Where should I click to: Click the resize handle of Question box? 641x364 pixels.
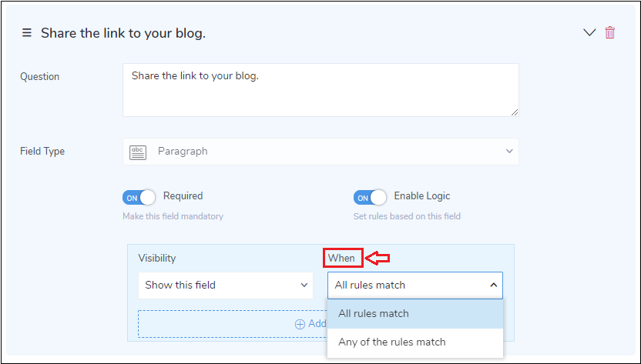point(515,112)
